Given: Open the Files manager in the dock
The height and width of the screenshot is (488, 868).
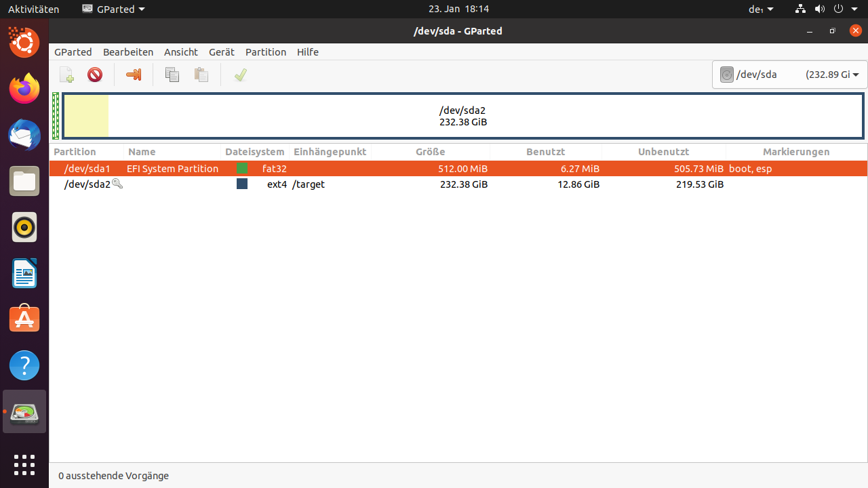Looking at the screenshot, I should [24, 181].
